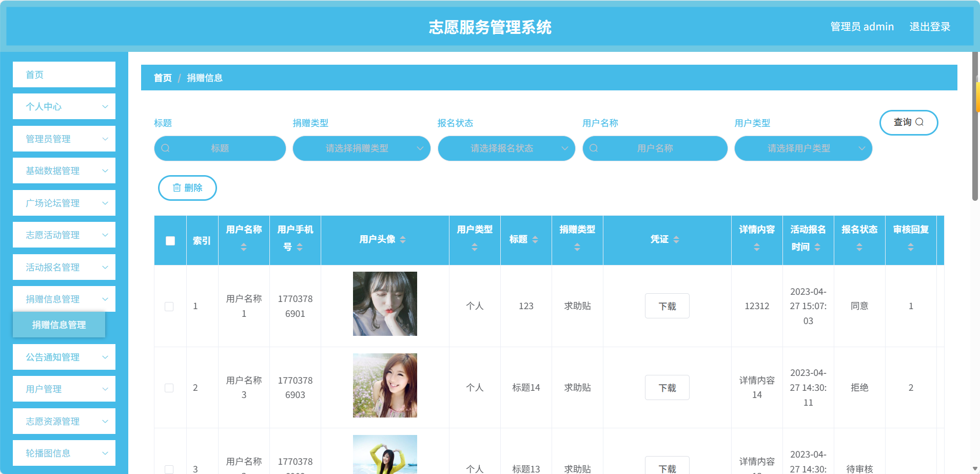Click 捐赠信息 breadcrumb
The width and height of the screenshot is (980, 474).
coord(205,78)
